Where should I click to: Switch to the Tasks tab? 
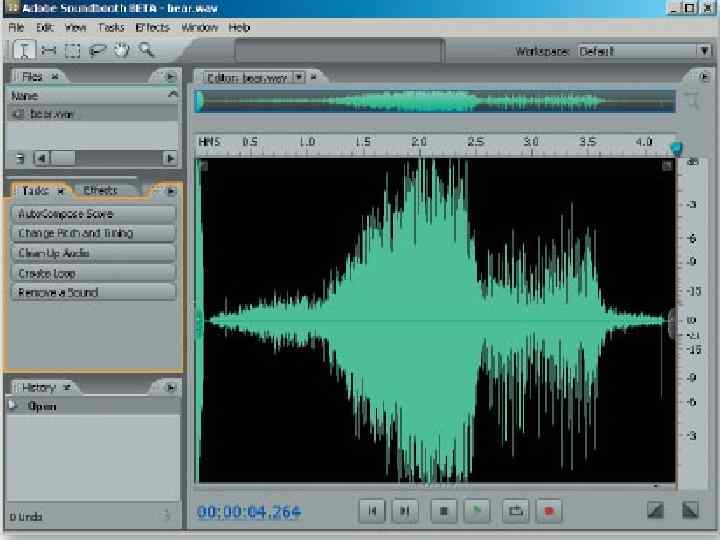tap(35, 191)
